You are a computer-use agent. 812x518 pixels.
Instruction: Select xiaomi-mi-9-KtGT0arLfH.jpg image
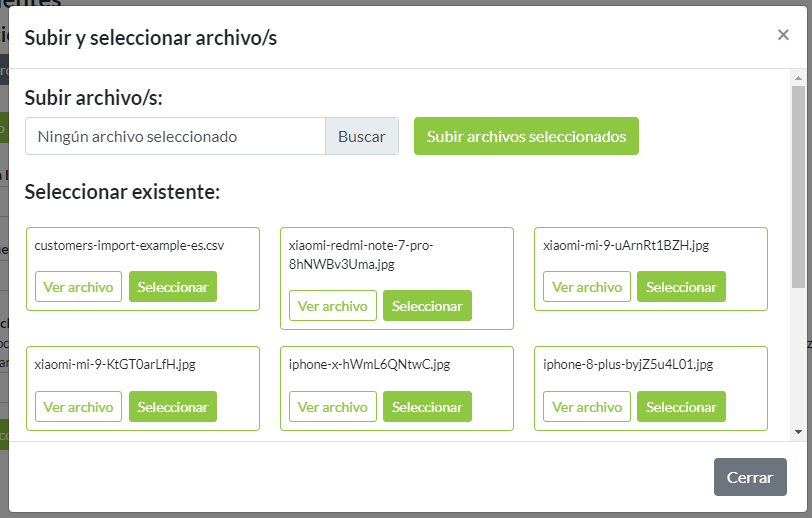[x=173, y=407]
